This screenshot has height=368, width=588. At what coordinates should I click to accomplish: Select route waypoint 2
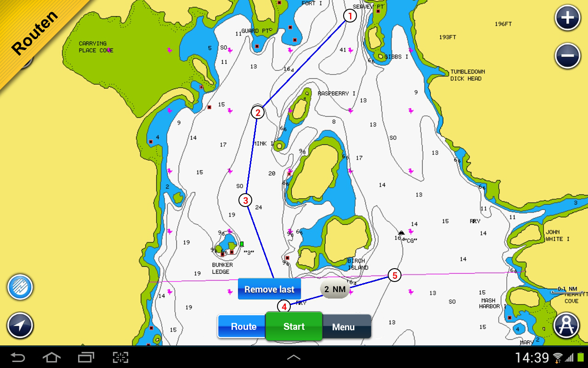pos(258,112)
